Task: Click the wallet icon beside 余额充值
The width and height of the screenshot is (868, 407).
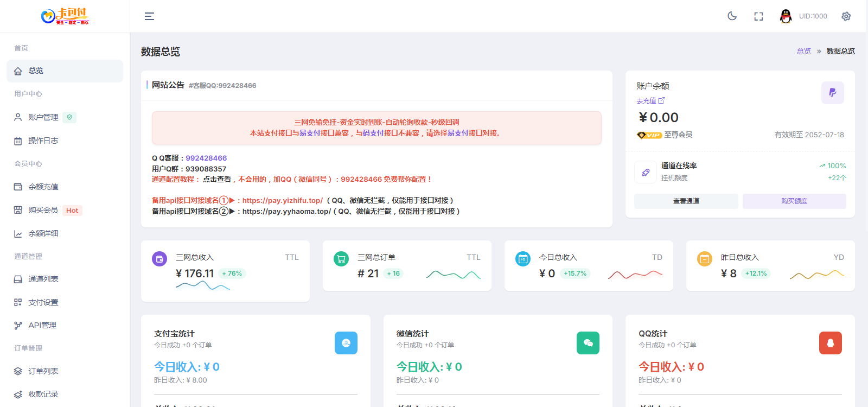Action: coord(18,187)
